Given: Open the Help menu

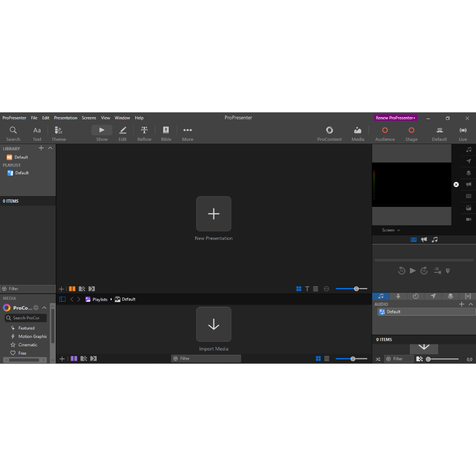Looking at the screenshot, I should [139, 118].
